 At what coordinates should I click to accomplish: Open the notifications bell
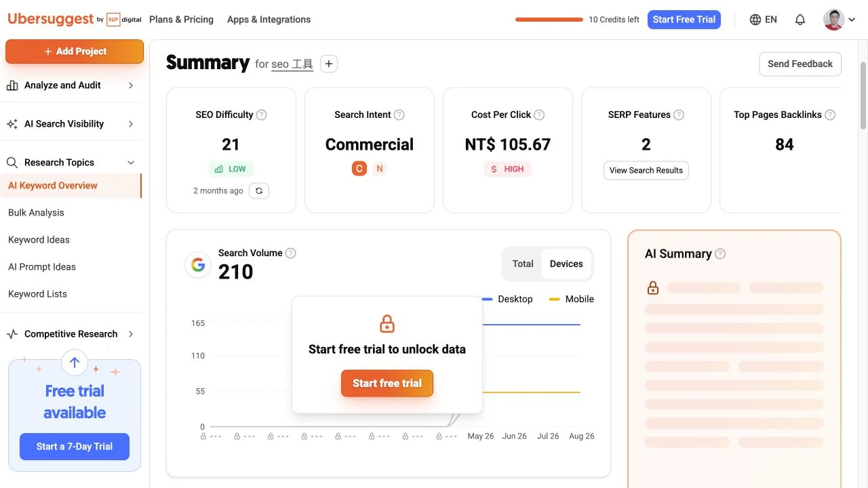[800, 20]
